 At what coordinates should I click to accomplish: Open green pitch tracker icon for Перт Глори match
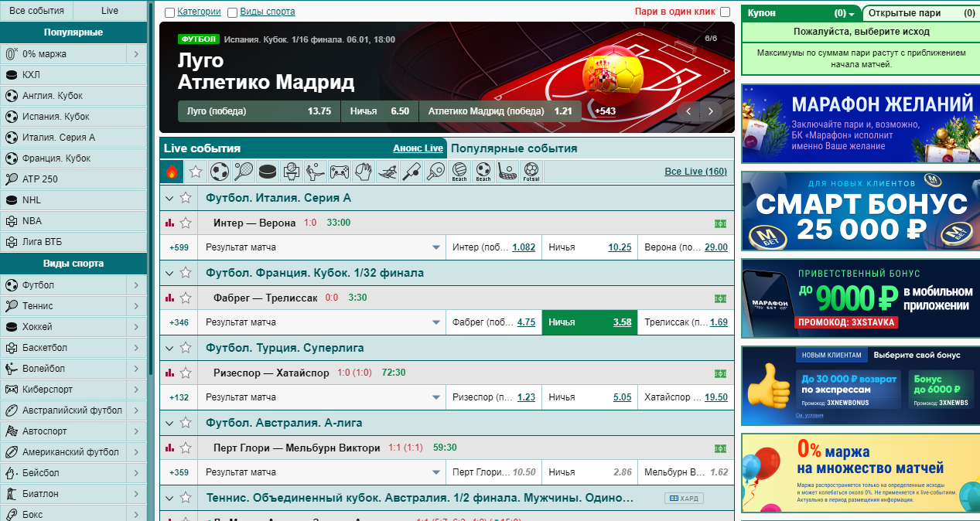[x=720, y=448]
